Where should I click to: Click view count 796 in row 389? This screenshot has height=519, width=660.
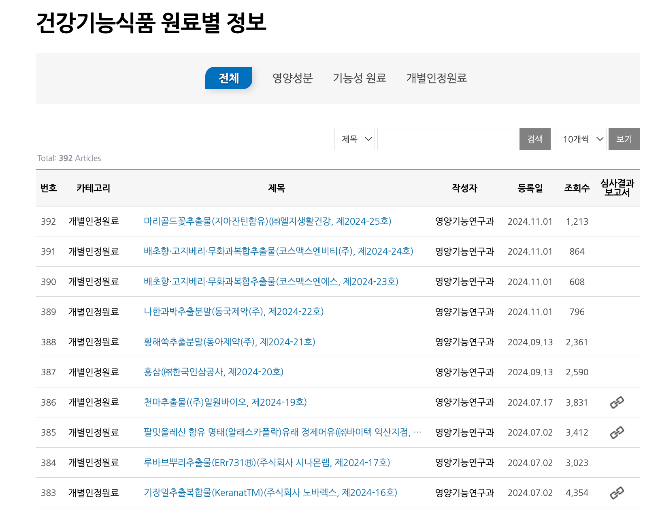(x=577, y=312)
